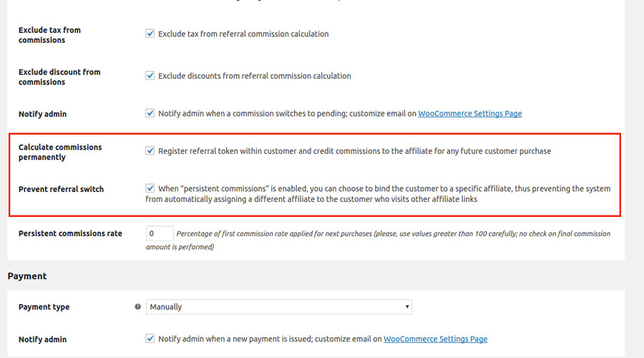Click the bold 'Prevent referral switch' label
Image resolution: width=644 pixels, height=358 pixels.
tap(61, 189)
